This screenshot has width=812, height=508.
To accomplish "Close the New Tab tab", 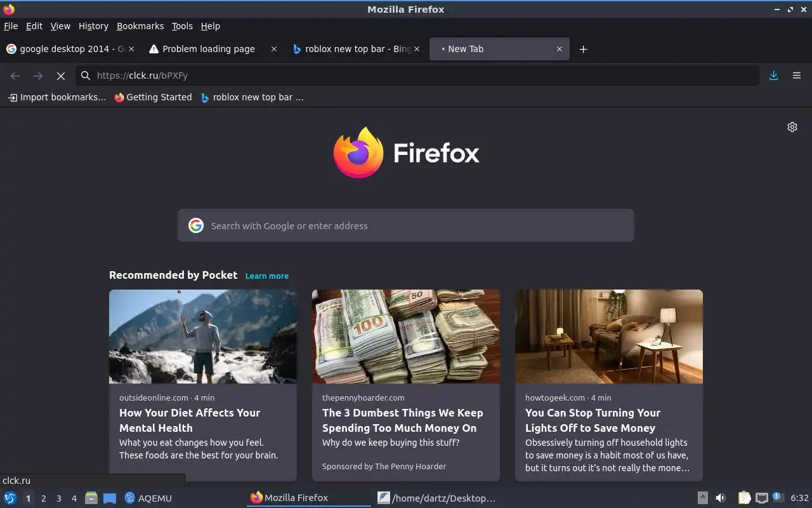I will coord(560,49).
